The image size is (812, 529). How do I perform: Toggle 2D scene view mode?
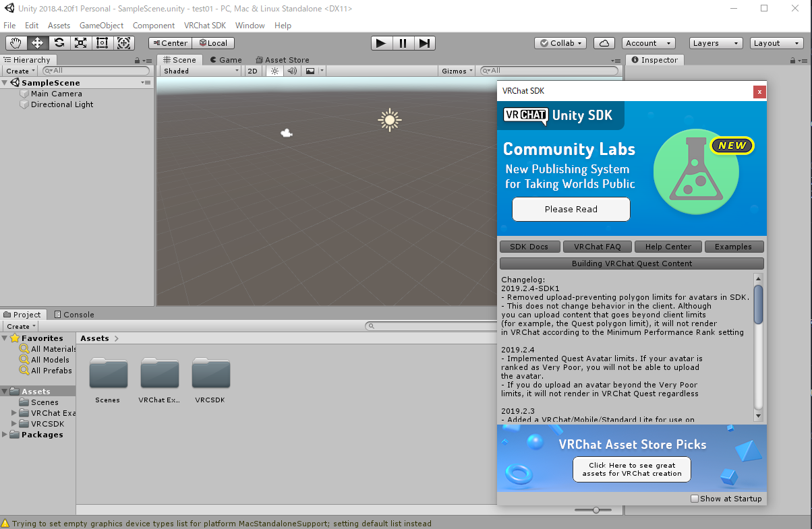coord(252,71)
